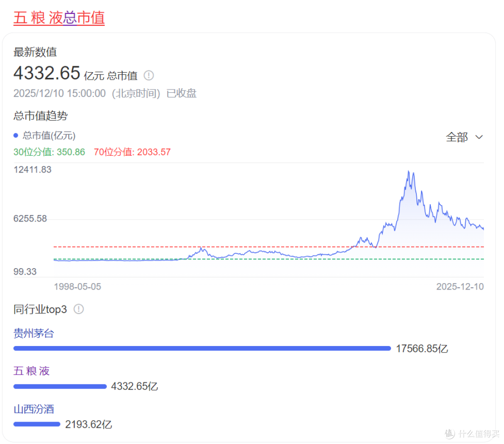Open the 五粮液总市值 title link
The image size is (504, 444).
[59, 18]
